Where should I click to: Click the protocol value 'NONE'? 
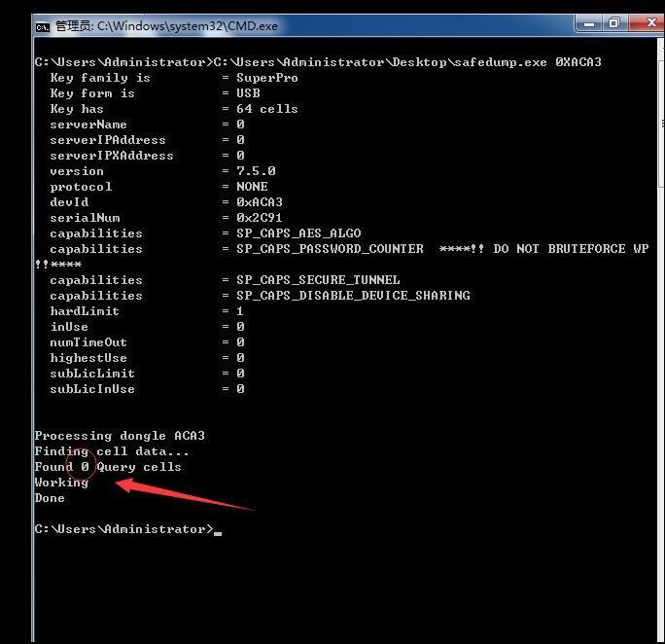pos(252,187)
